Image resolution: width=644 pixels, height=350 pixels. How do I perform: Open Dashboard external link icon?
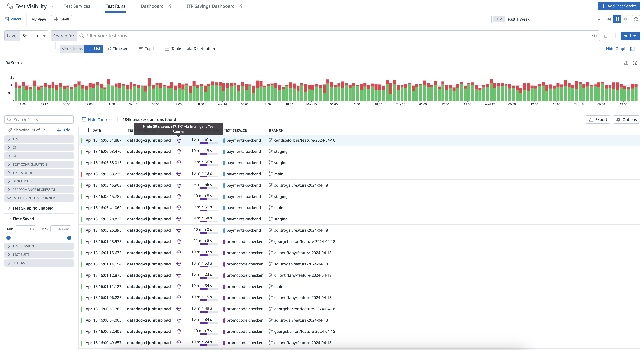[169, 6]
